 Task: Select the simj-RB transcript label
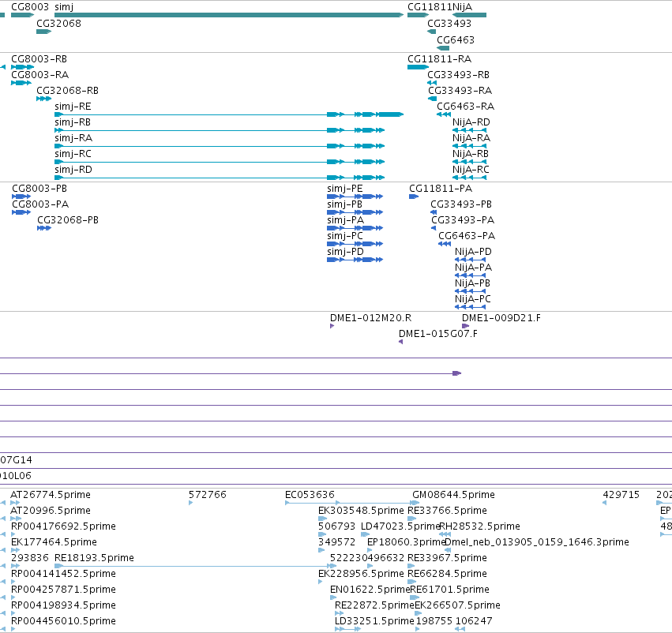73,122
